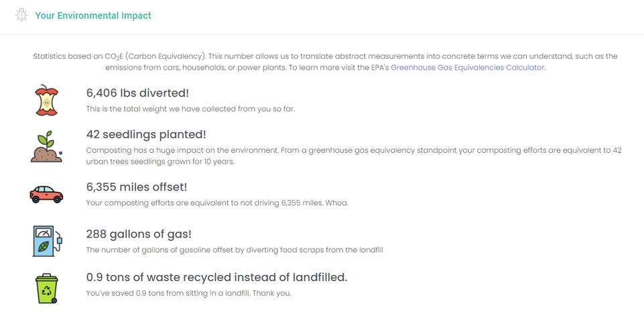Click the lightbulb icon beside Your Environmental Impact
This screenshot has height=322, width=644.
[x=21, y=15]
